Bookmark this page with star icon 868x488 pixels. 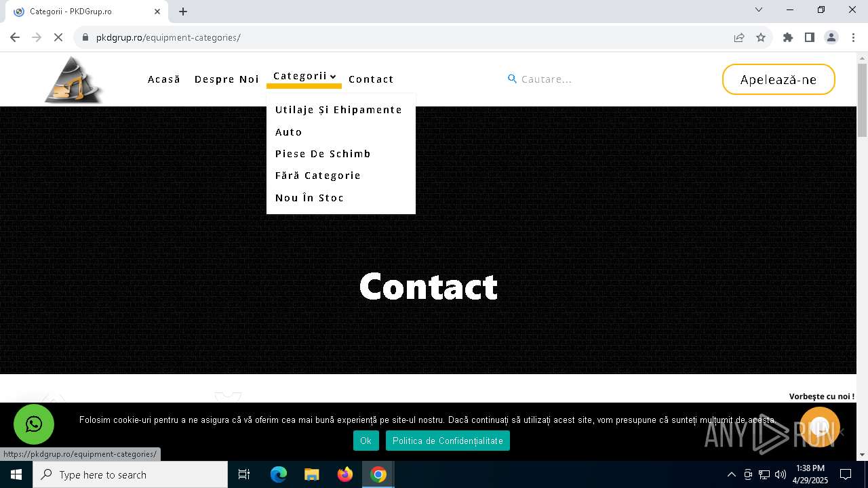pos(761,37)
